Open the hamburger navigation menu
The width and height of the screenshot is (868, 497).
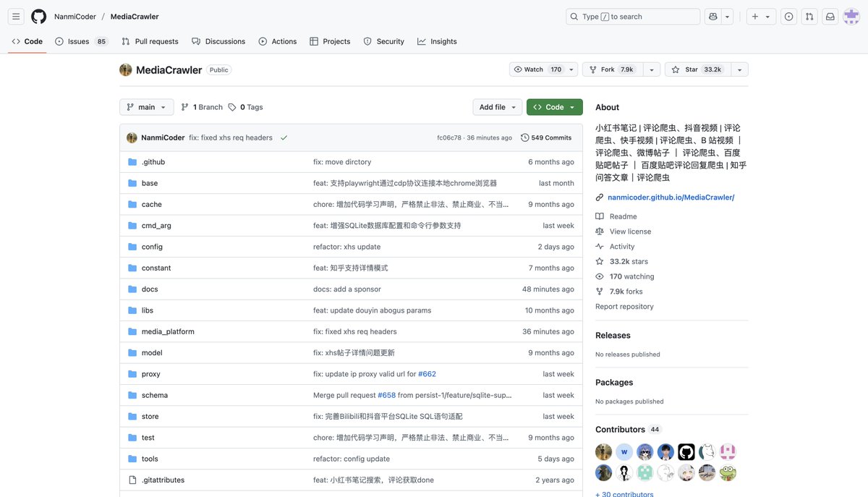tap(17, 17)
